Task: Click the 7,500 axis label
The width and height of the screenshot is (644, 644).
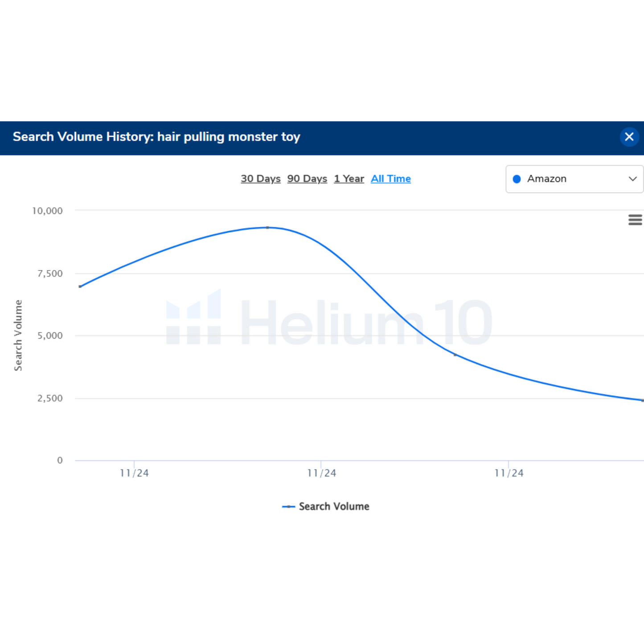Action: coord(50,274)
